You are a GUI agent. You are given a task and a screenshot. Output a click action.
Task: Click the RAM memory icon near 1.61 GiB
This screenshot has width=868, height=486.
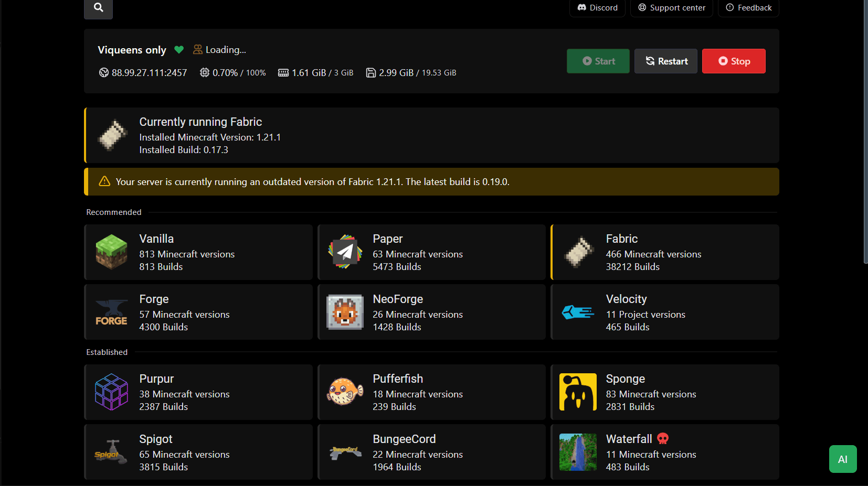pos(283,73)
